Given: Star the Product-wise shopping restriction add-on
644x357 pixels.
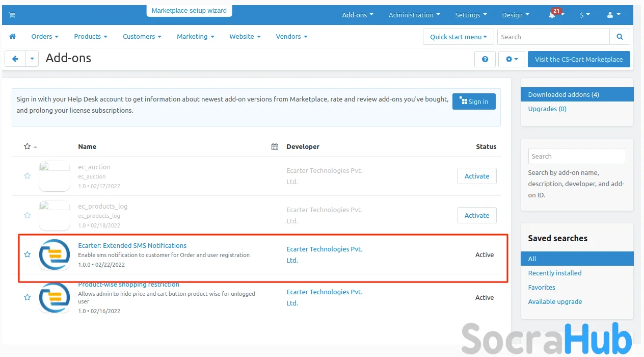Looking at the screenshot, I should tap(28, 297).
